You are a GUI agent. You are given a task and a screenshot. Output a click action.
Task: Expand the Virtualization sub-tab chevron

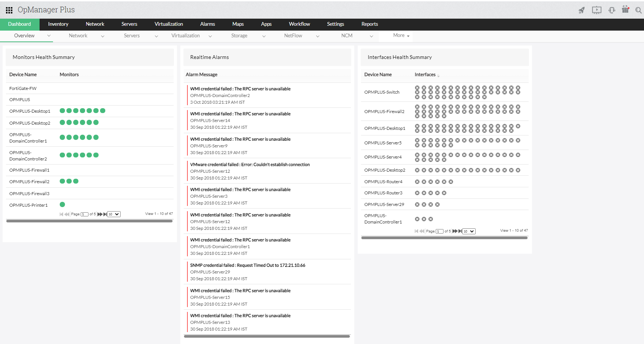[x=210, y=36]
